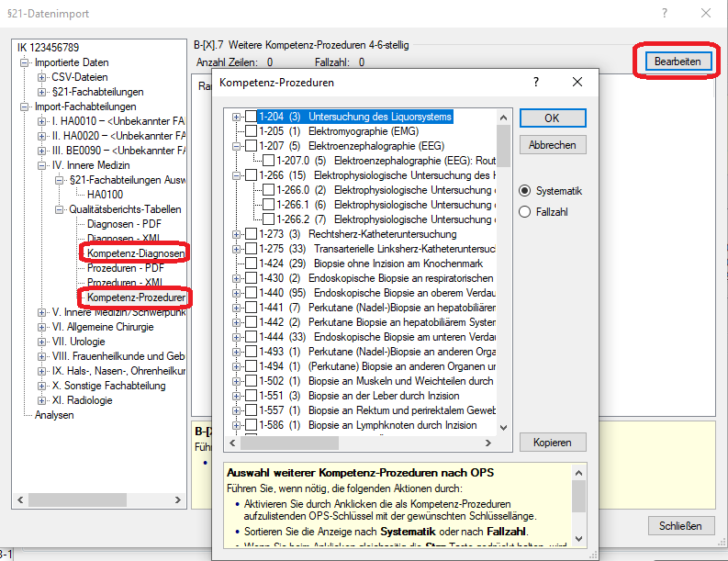Confirm the dialog with OK
This screenshot has width=728, height=561.
553,118
